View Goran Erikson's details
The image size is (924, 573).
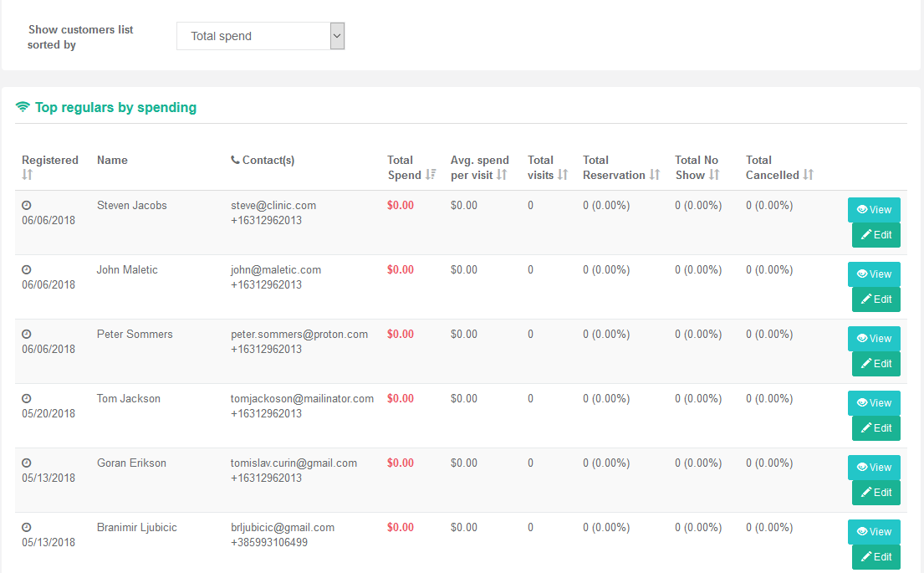pyautogui.click(x=874, y=468)
